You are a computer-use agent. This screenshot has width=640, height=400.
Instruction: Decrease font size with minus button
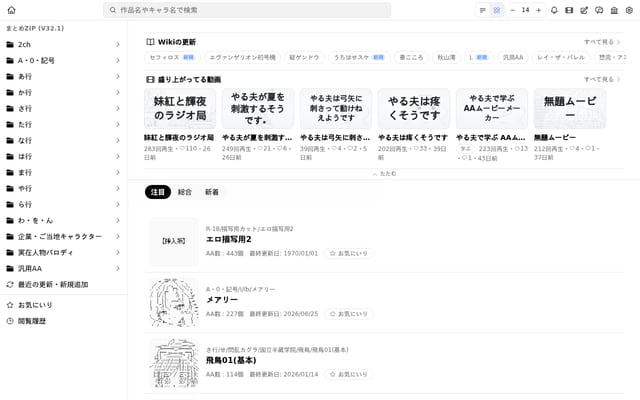[x=513, y=10]
